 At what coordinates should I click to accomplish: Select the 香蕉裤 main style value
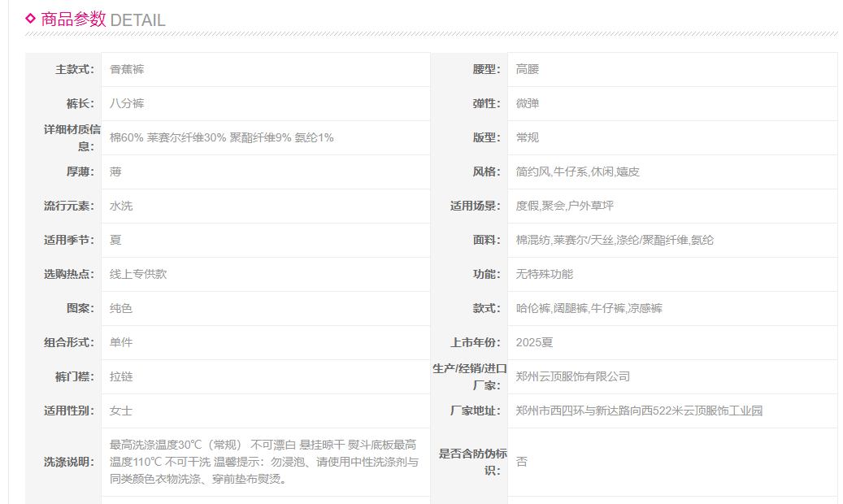click(x=127, y=70)
